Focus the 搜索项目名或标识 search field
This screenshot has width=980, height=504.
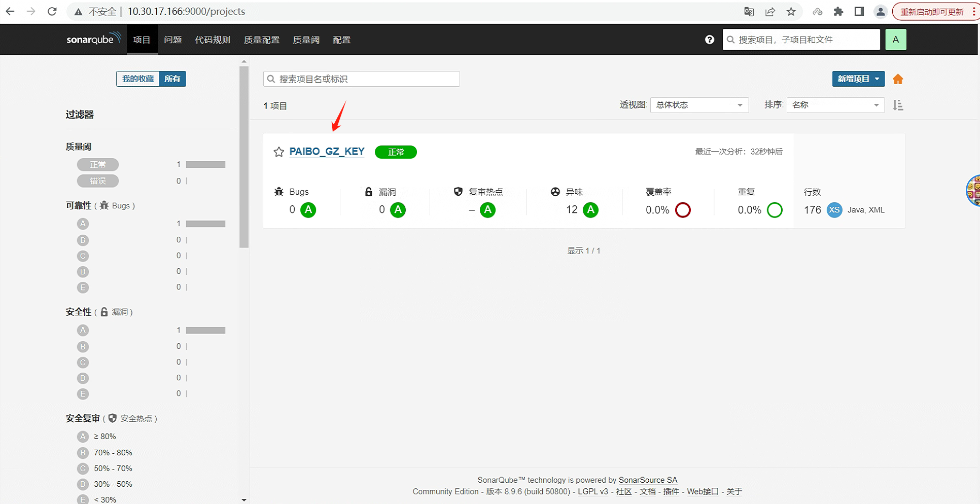tap(362, 79)
